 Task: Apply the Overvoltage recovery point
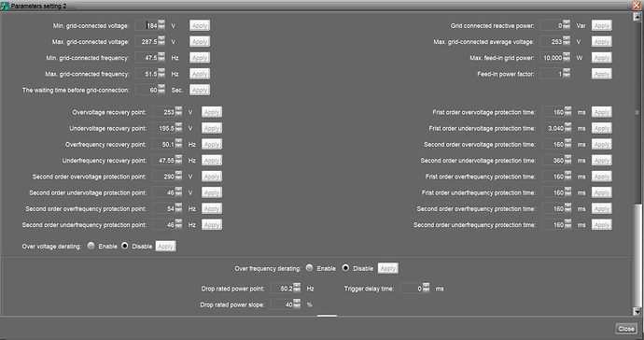click(x=212, y=112)
